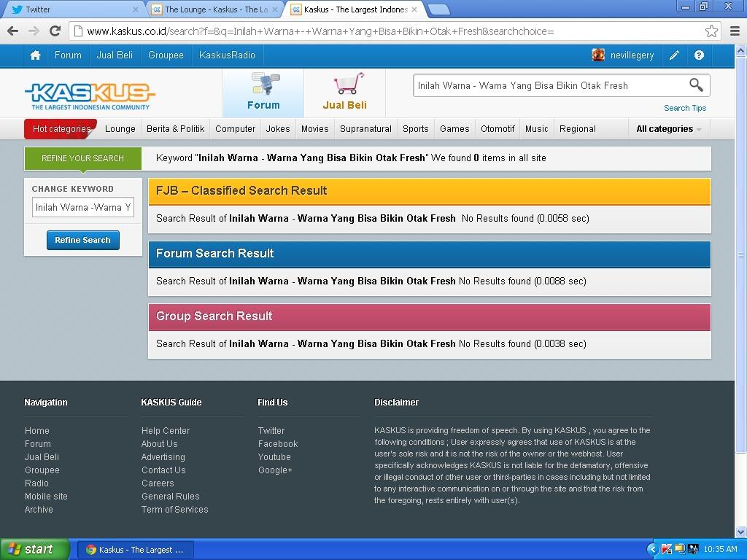Open Facebook link under Find Us
747x560 pixels.
(278, 444)
